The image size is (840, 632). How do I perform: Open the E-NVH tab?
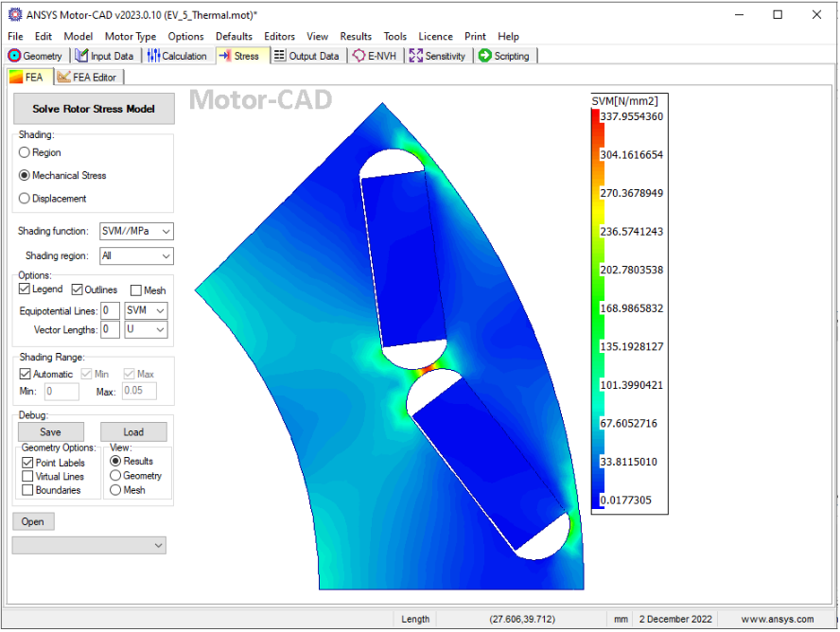[x=375, y=56]
